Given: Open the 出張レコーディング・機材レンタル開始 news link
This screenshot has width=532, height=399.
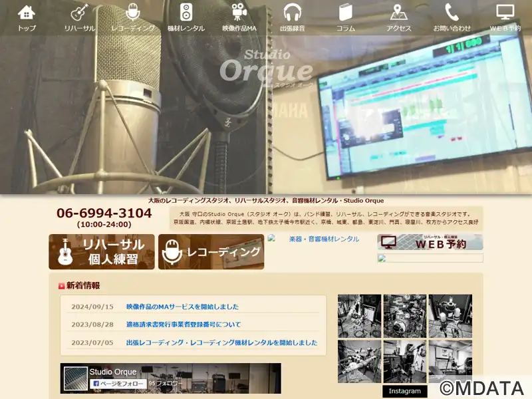Looking at the screenshot, I should click(222, 342).
